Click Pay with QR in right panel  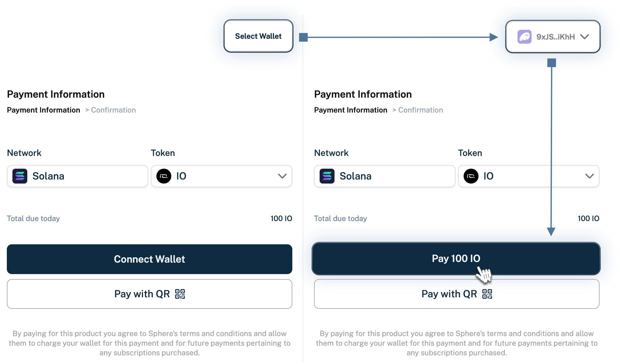(x=457, y=294)
